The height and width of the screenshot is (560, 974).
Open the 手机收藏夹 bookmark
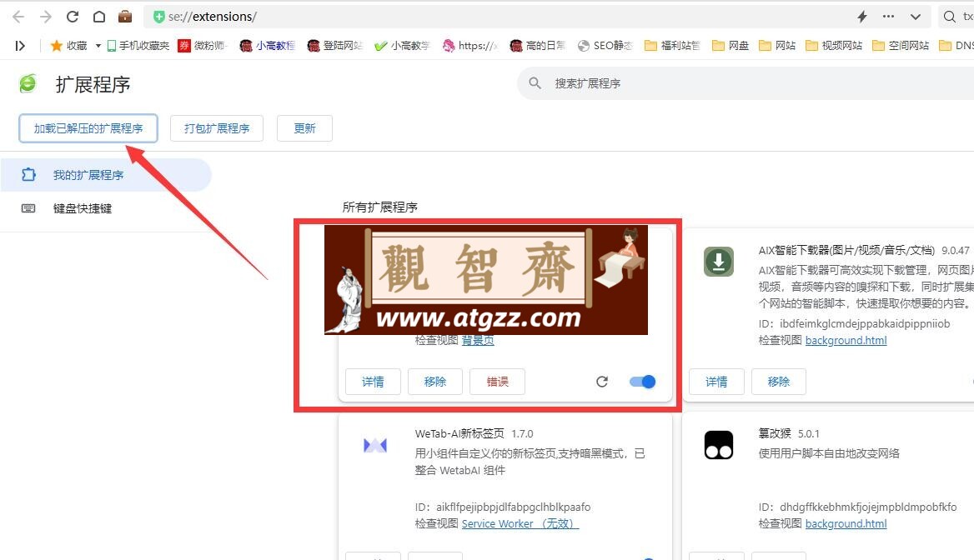click(x=138, y=45)
